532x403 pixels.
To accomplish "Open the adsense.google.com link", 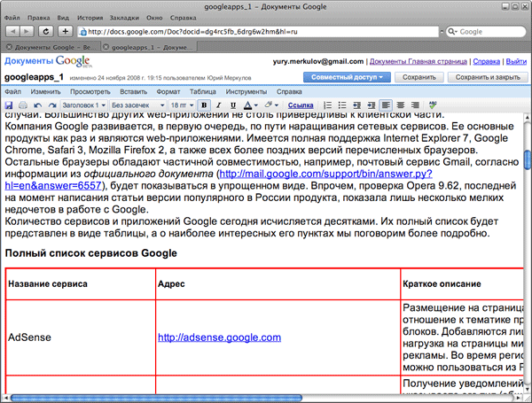I will click(x=220, y=337).
